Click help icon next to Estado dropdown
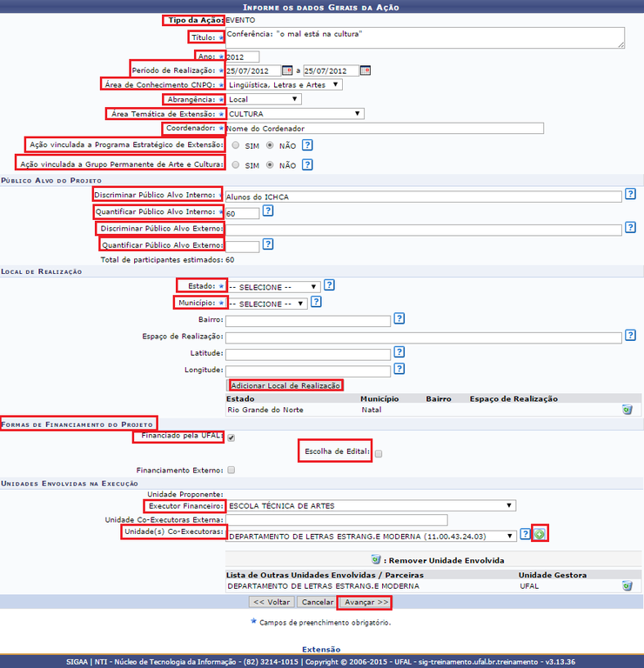Image resolution: width=644 pixels, height=668 pixels. [x=329, y=285]
